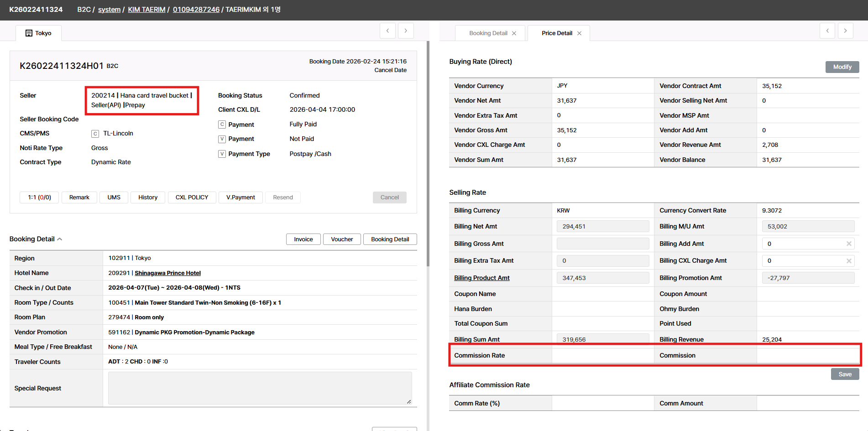Close the Price Detail tab
868x431 pixels.
579,33
